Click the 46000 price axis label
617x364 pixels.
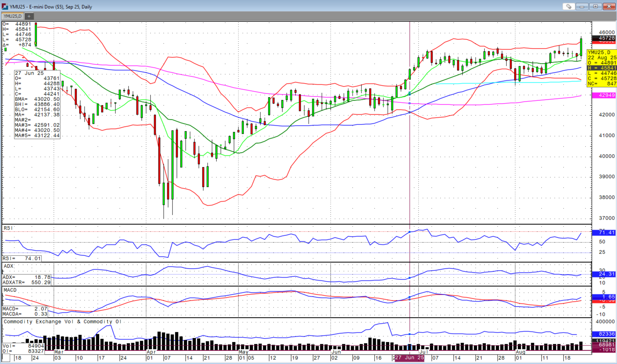coord(607,32)
